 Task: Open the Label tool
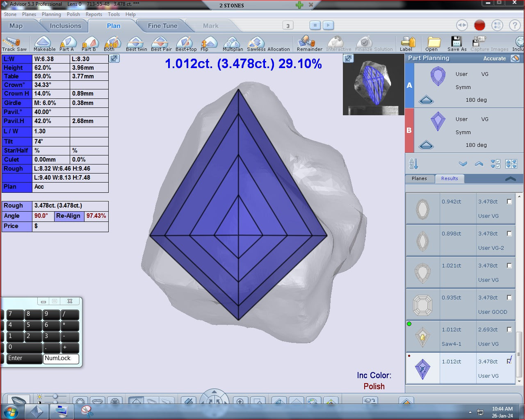[x=407, y=42]
